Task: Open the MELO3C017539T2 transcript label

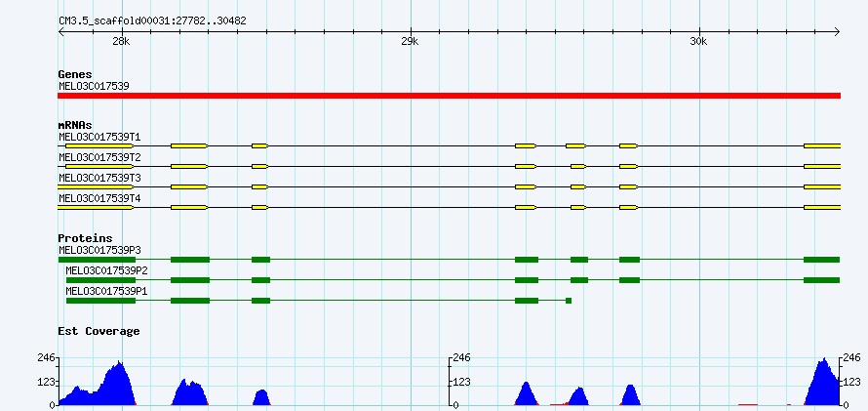Action: click(99, 157)
